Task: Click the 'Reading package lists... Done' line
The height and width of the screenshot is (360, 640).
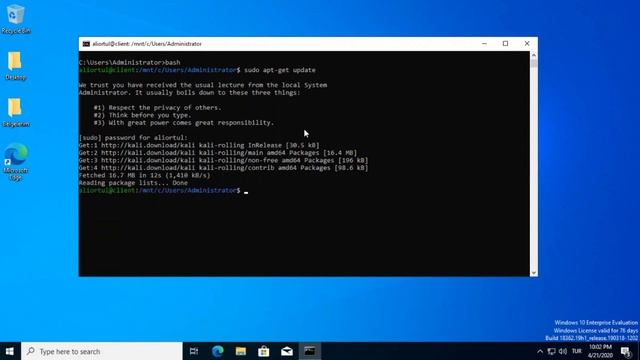Action: click(133, 183)
